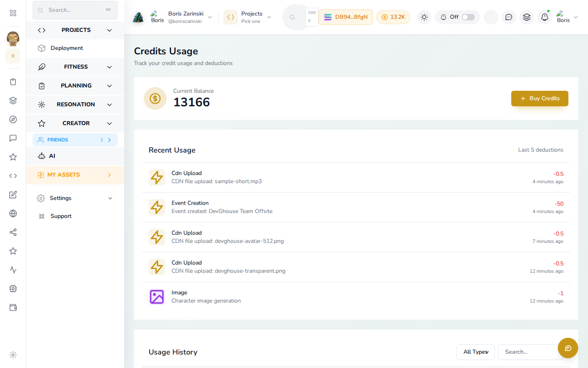Screen dimensions: 588x368
Task: Click the clipboard icon in left rail
Action: point(13,82)
